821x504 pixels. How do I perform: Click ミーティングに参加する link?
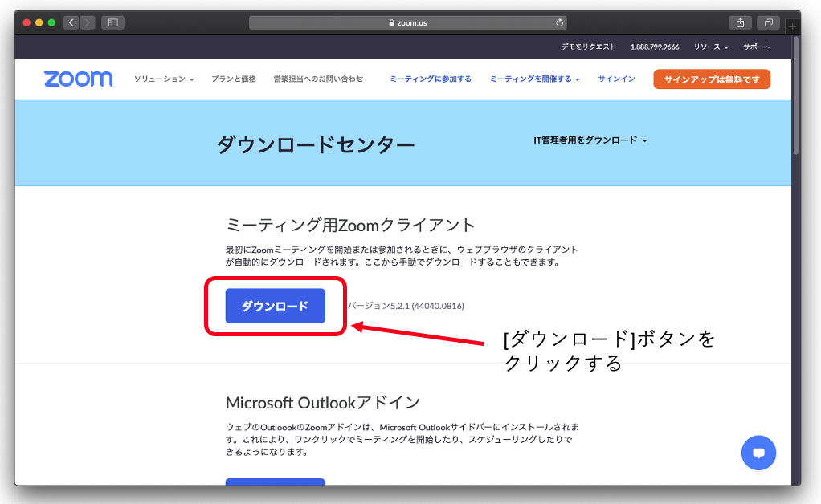tap(431, 79)
